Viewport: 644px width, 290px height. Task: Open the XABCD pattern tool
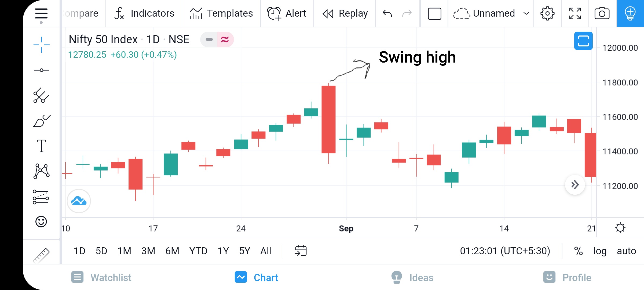(41, 171)
